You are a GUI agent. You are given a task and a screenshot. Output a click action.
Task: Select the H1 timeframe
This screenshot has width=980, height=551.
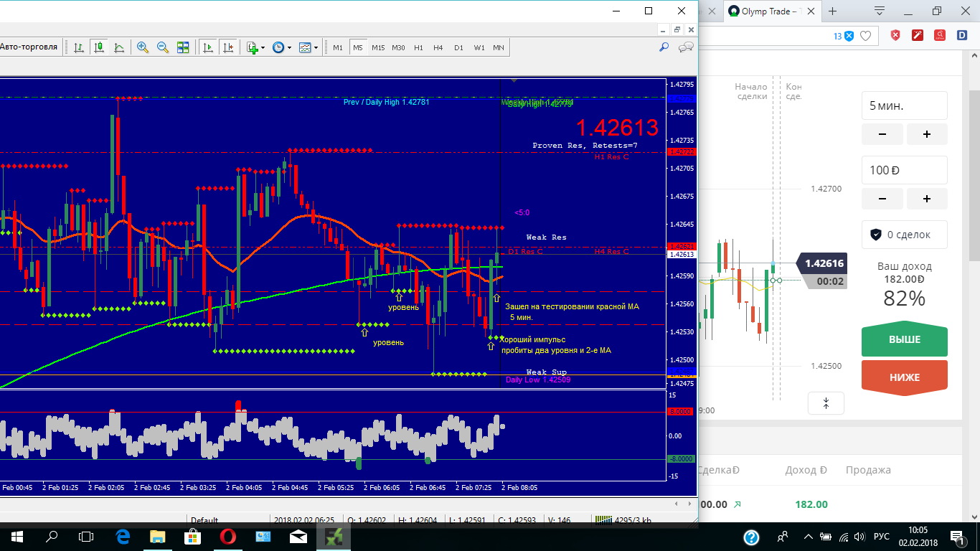coord(418,47)
